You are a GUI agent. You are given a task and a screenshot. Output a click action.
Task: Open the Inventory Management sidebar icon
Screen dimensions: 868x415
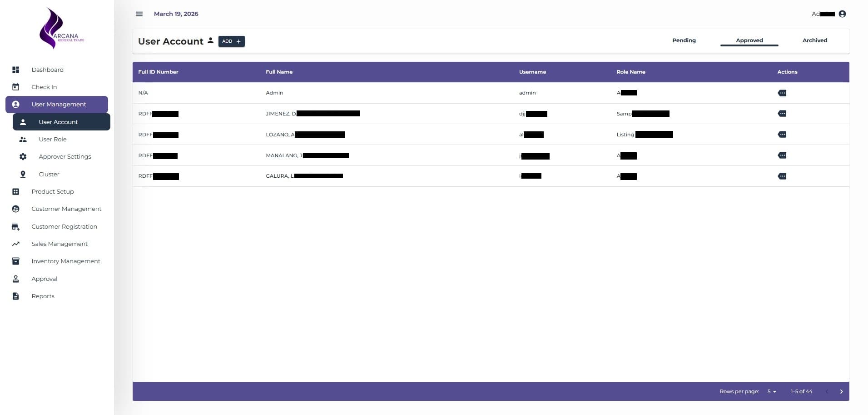(16, 261)
